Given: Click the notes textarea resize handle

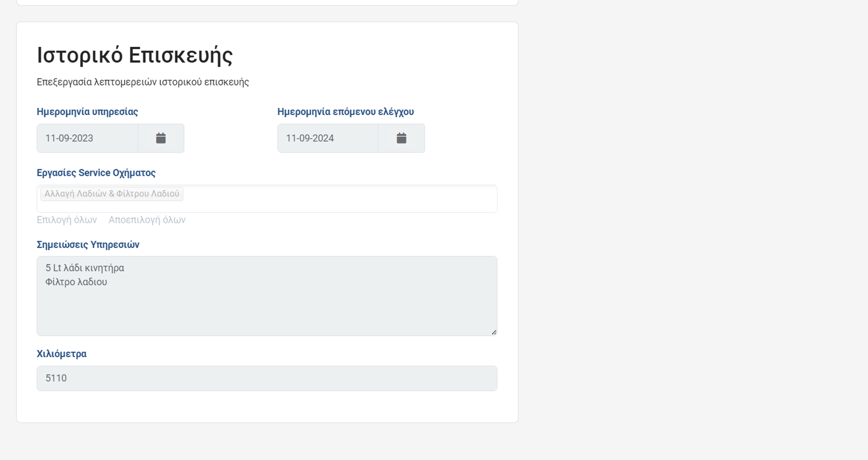Looking at the screenshot, I should (494, 332).
